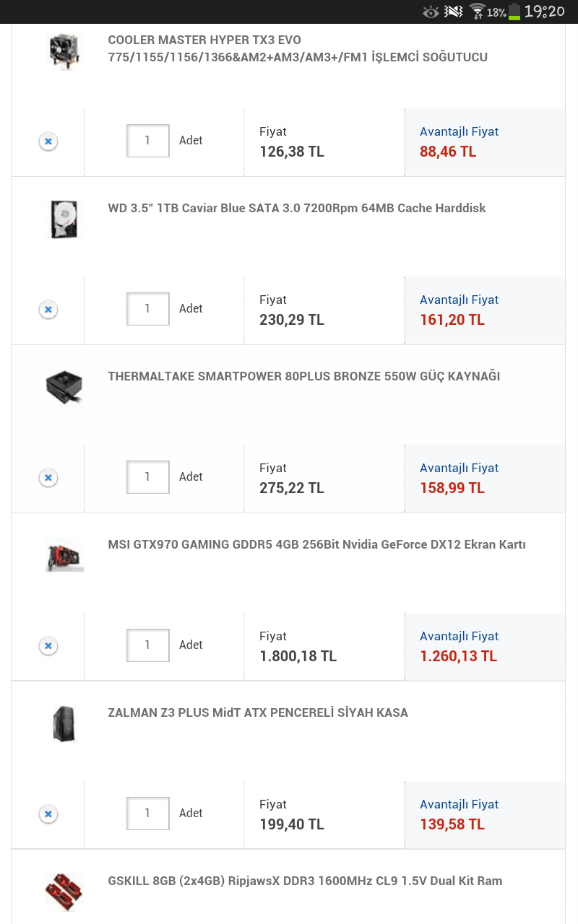Remove the Cooler Master Hyper TX3 item
578x924 pixels.
[x=48, y=141]
